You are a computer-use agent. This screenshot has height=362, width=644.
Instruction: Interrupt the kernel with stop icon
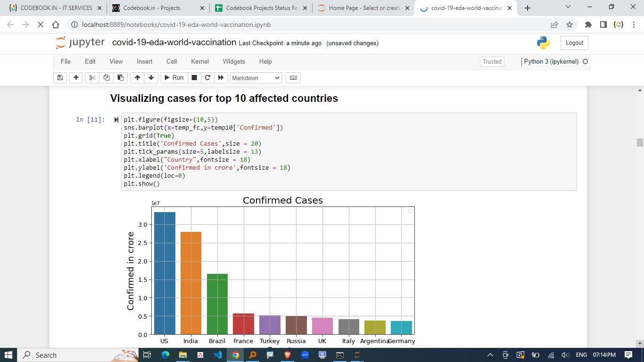(194, 78)
